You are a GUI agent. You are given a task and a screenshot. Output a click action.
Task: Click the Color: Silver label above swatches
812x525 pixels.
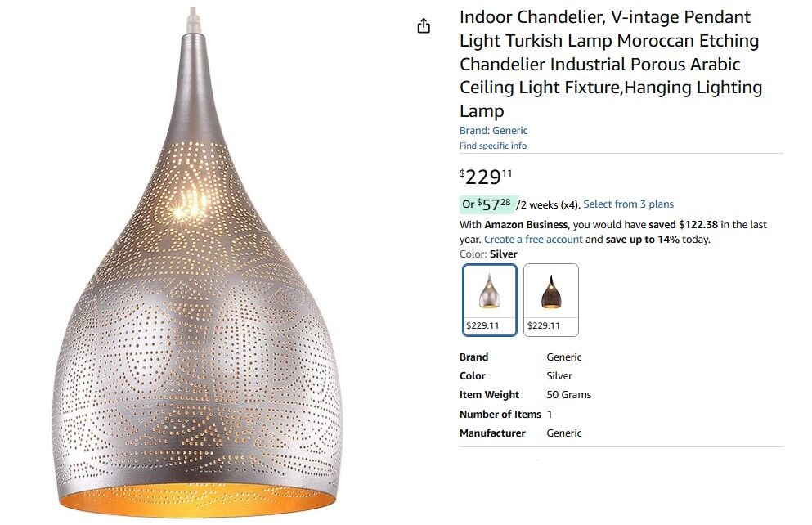click(488, 254)
